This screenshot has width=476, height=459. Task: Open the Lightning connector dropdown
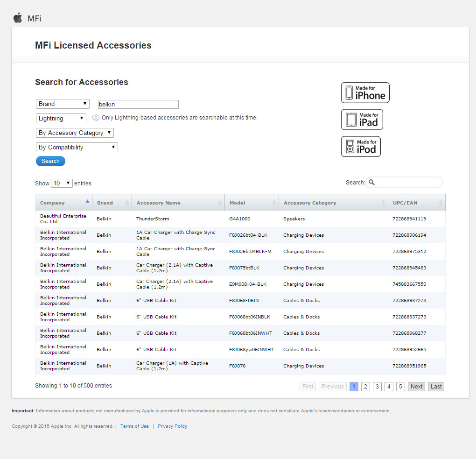point(61,118)
